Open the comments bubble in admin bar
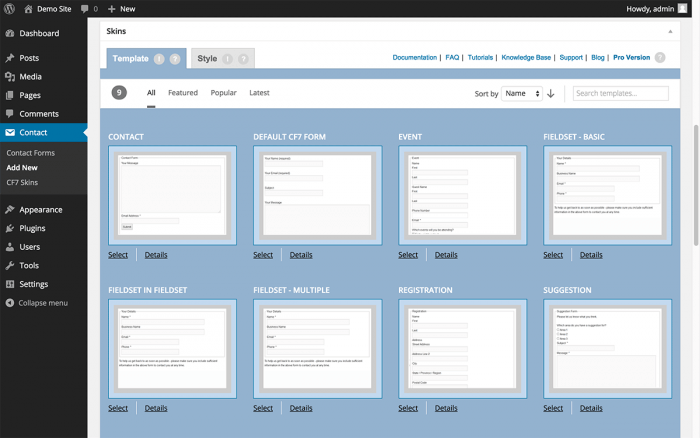Screen dimensions: 700x438 [x=84, y=9]
